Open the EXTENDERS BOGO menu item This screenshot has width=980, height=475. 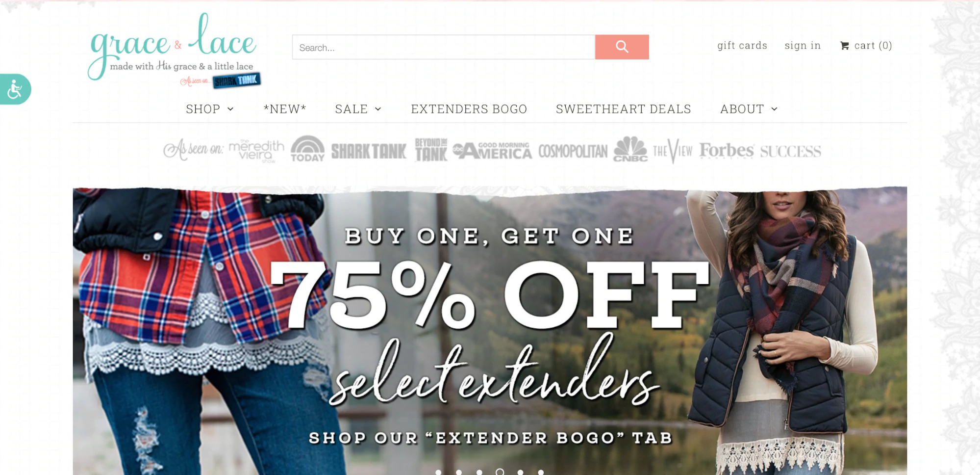coord(469,109)
